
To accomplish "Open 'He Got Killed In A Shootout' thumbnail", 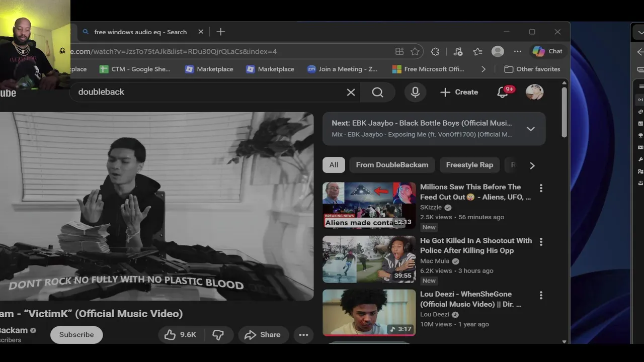I will coord(369,259).
